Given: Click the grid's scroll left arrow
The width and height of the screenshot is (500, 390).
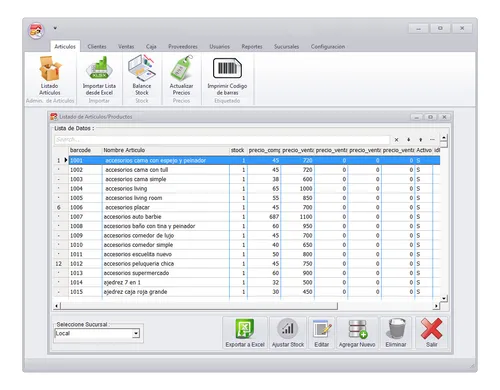Looking at the screenshot, I should (x=57, y=306).
